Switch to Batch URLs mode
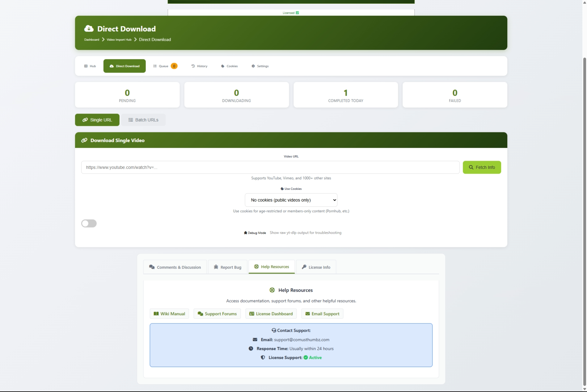 (143, 120)
